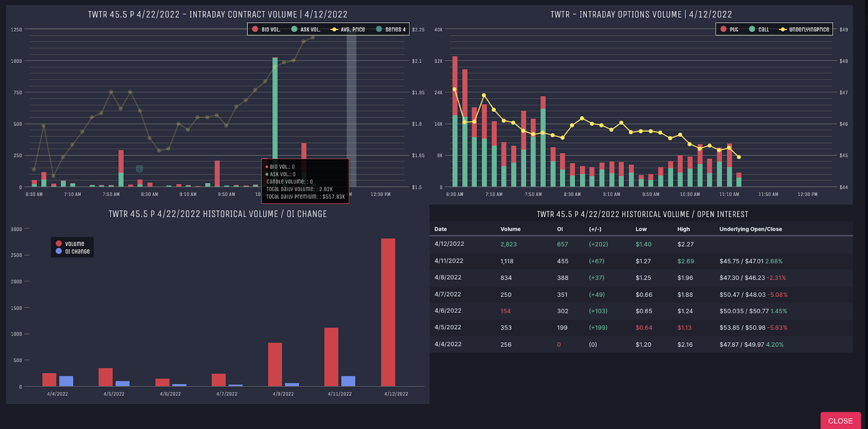This screenshot has height=429, width=868.
Task: Toggle Call series in options volume legend
Action: (759, 29)
